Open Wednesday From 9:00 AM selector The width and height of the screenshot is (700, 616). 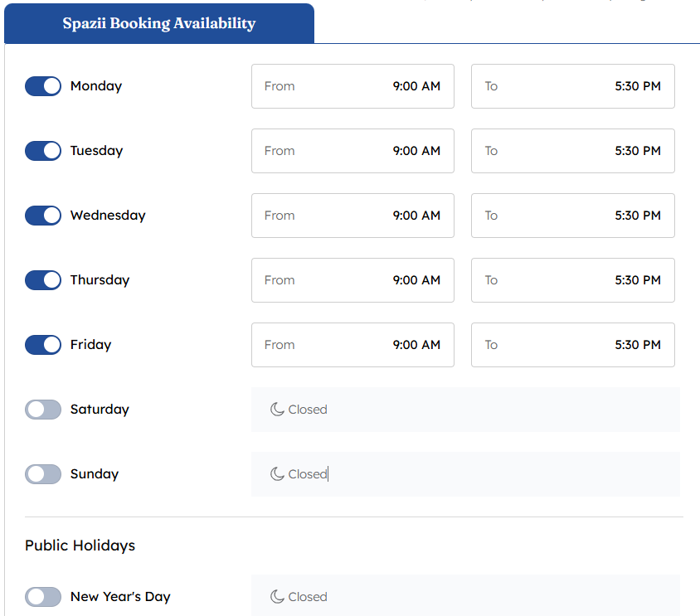click(352, 216)
